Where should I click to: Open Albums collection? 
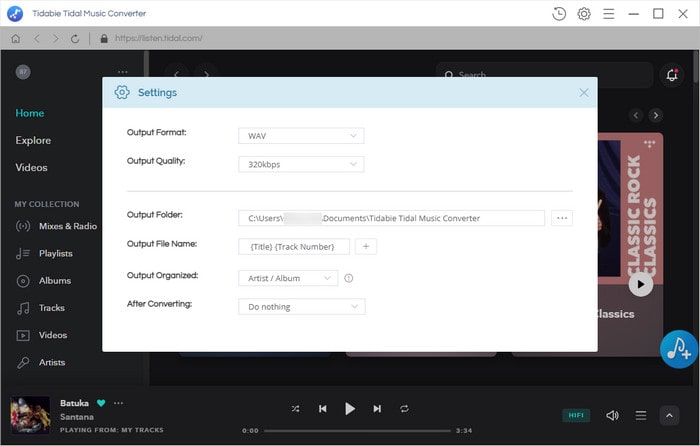point(43,281)
